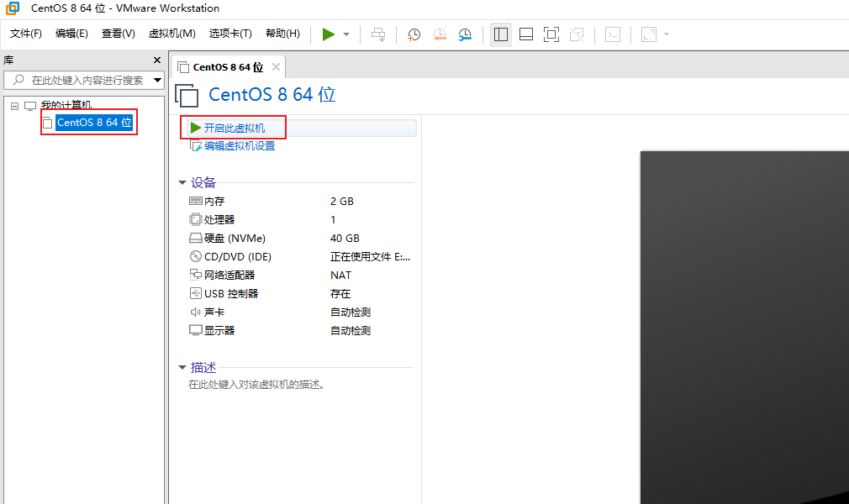Open the 描述 section expander

[183, 367]
